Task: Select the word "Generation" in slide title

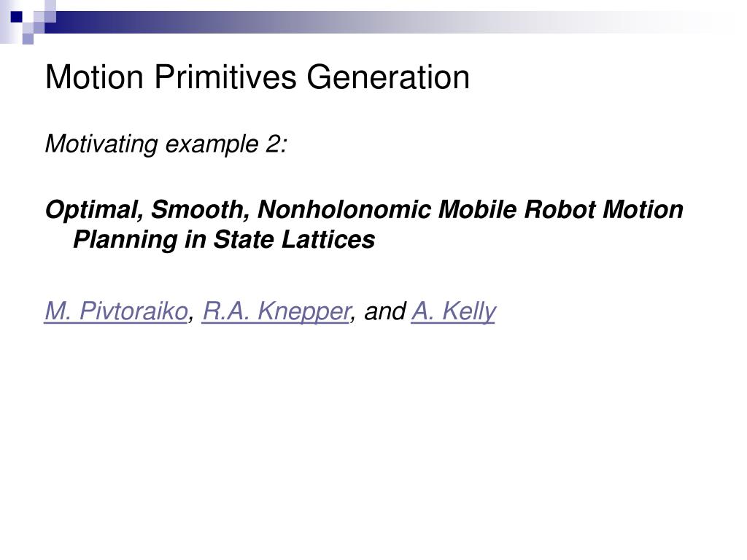Action: [x=388, y=77]
